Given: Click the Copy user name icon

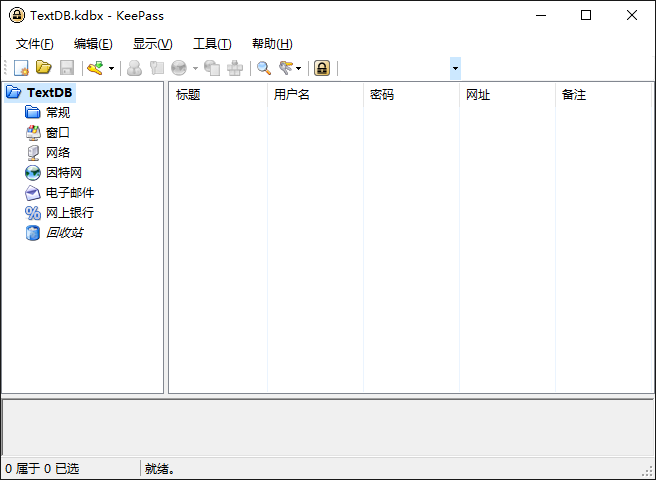Looking at the screenshot, I should point(134,68).
